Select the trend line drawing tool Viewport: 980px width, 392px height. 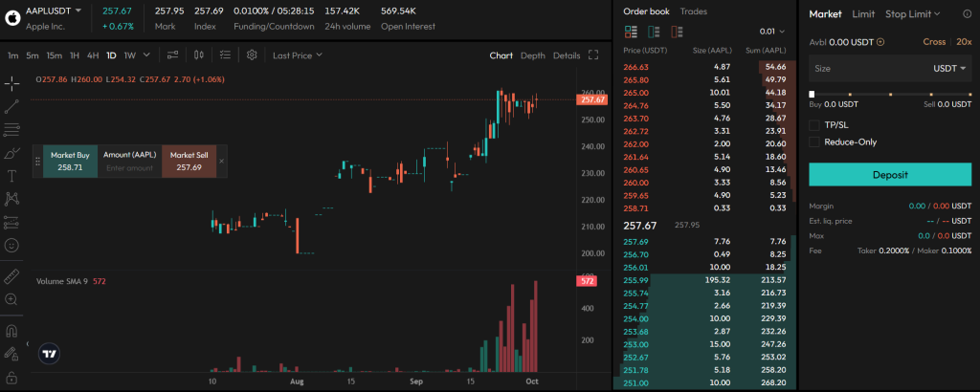[x=11, y=107]
